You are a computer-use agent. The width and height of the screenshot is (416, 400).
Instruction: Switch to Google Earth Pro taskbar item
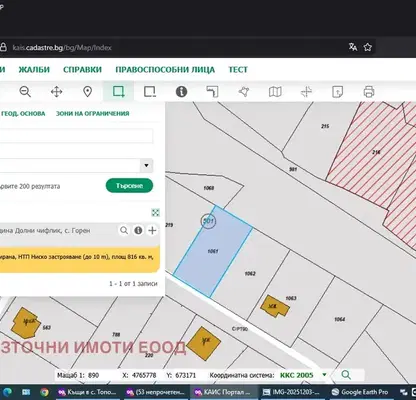point(360,392)
